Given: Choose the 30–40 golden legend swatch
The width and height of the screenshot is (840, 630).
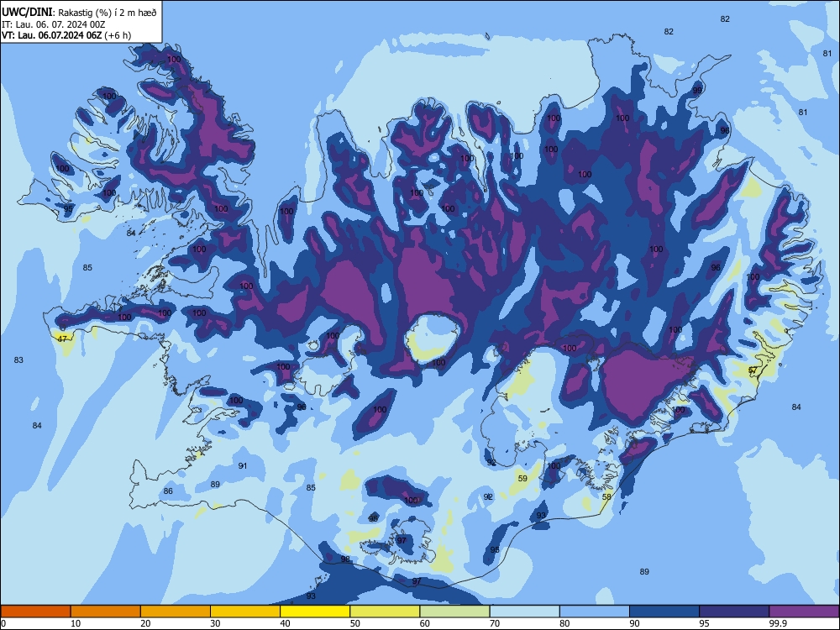Looking at the screenshot, I should click(245, 612).
